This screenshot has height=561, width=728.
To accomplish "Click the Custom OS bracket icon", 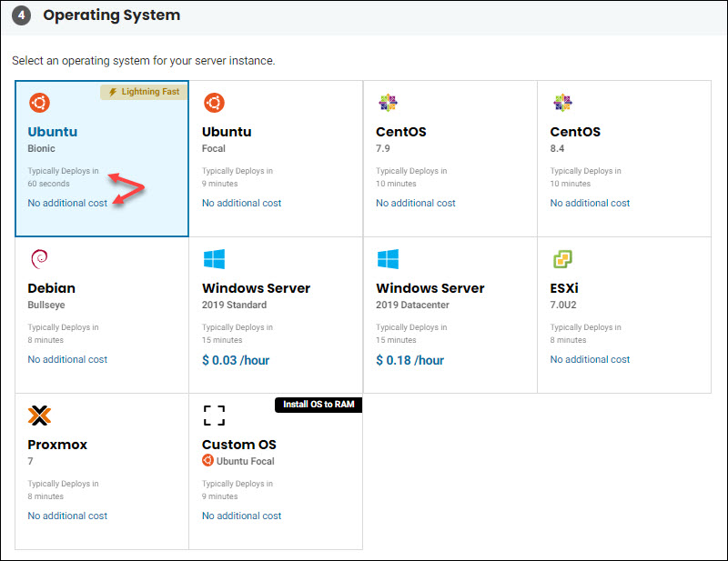I will tap(214, 416).
